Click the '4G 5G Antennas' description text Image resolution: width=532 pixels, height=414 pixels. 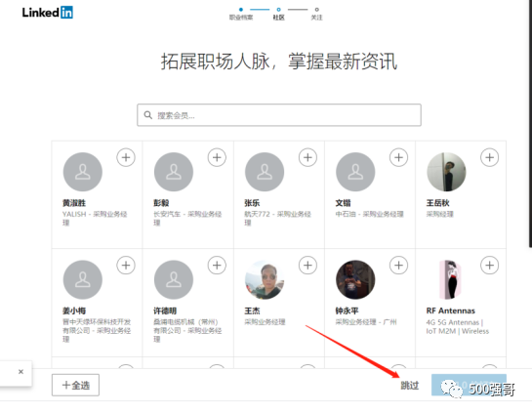coord(458,326)
